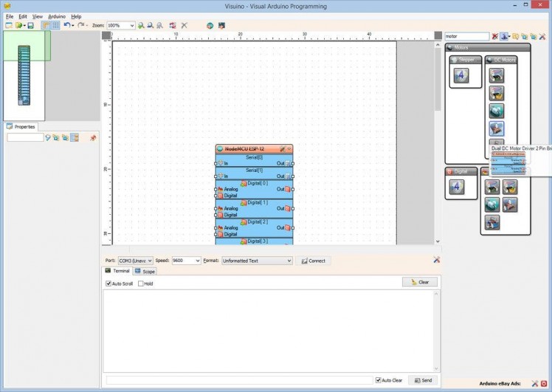Toggle the grid display toolbar icon

(x=55, y=25)
